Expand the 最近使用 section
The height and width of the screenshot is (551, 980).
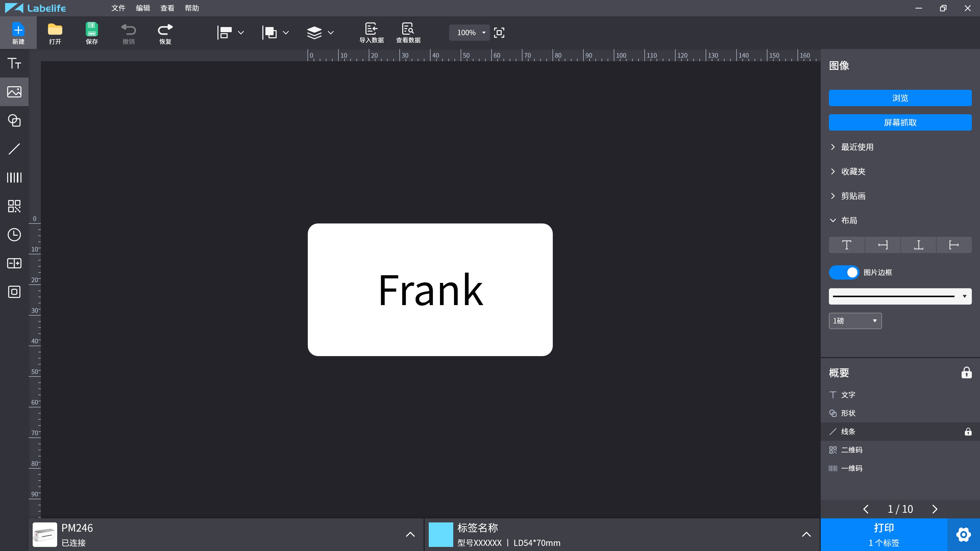(856, 147)
